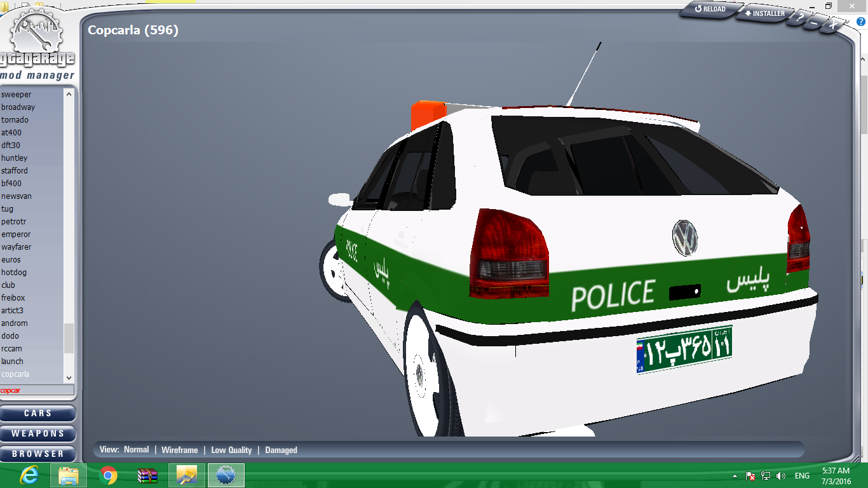Switch the view to Wireframe
The width and height of the screenshot is (868, 488).
(x=179, y=450)
